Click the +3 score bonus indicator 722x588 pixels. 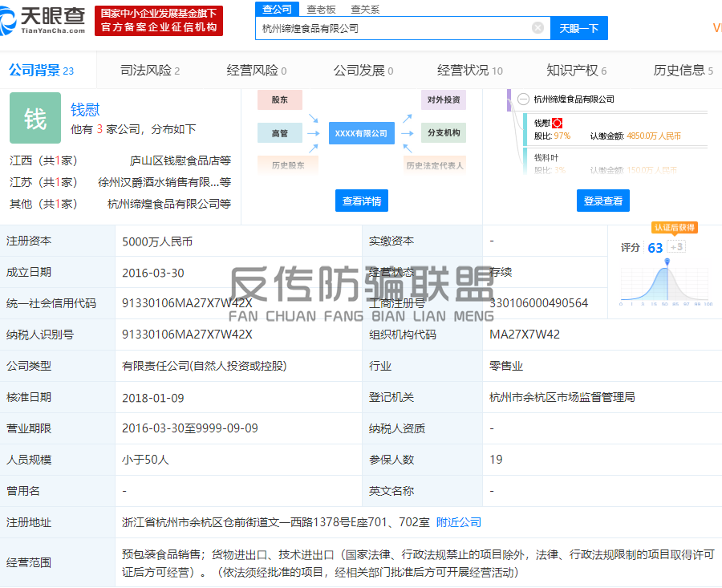click(676, 247)
